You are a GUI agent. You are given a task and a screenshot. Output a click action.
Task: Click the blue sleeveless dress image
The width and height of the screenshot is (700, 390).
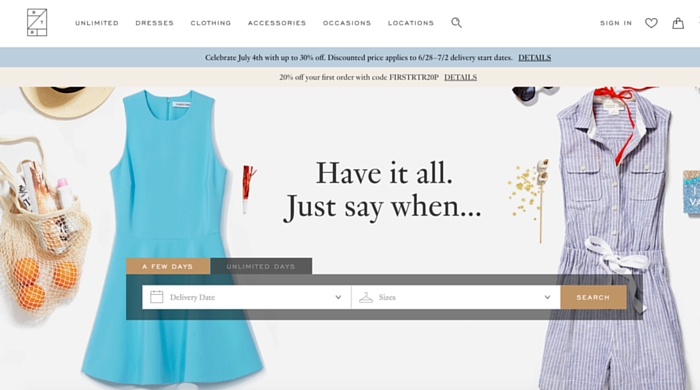(x=172, y=236)
